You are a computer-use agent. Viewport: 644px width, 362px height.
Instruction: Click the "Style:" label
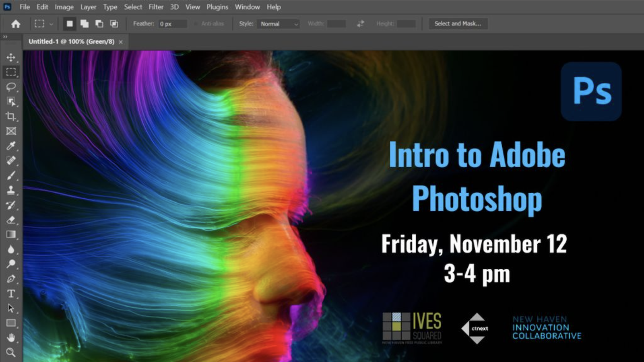pyautogui.click(x=246, y=24)
